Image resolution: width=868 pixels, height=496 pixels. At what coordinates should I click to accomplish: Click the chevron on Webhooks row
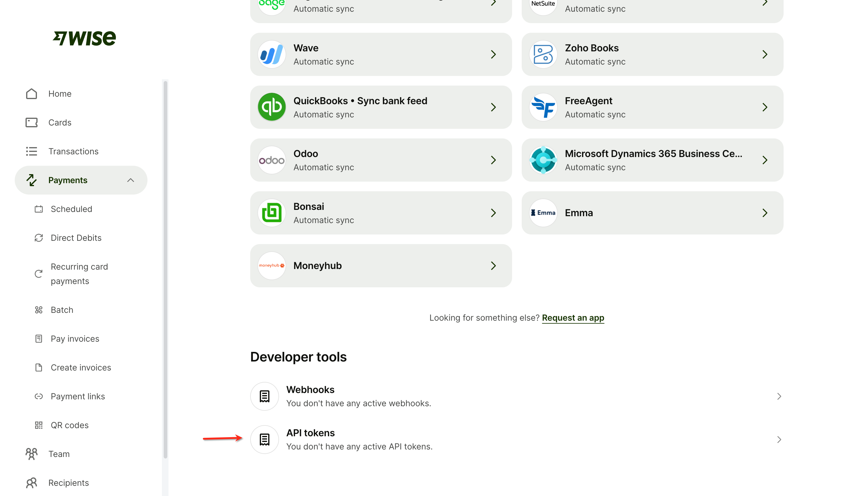click(x=779, y=396)
